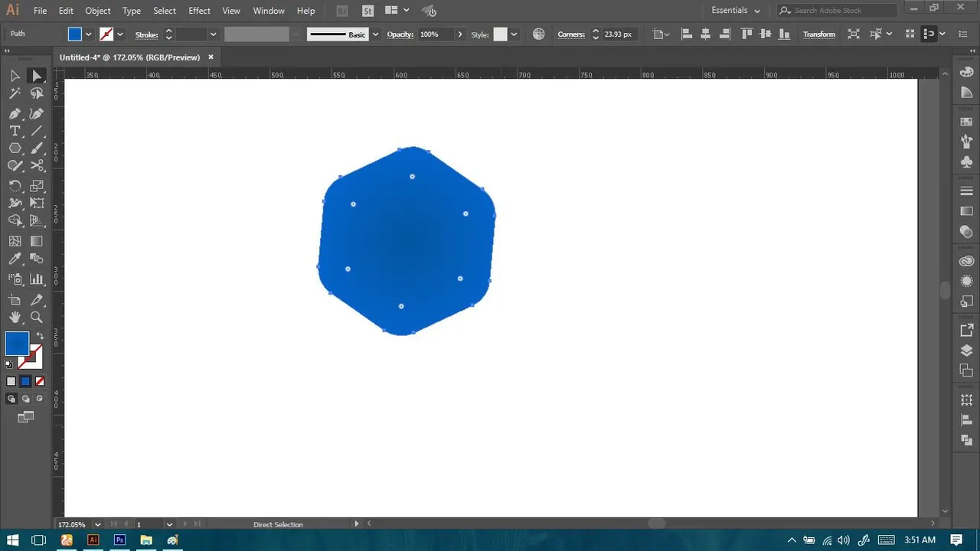Select the Selection tool (black arrow)
The width and height of the screenshot is (980, 551).
coord(15,75)
